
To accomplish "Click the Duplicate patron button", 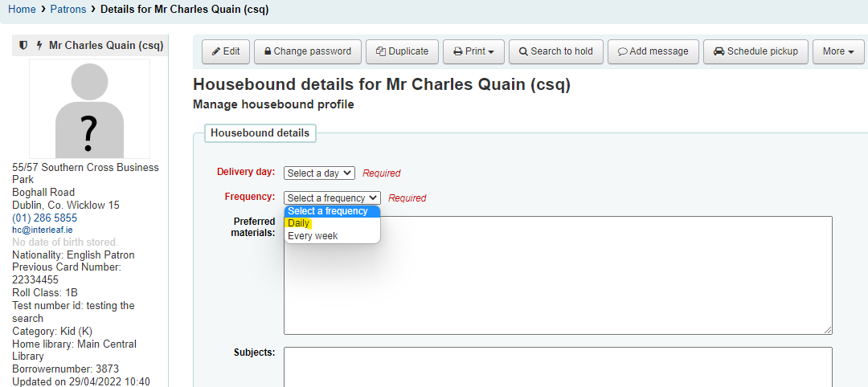I will click(403, 51).
